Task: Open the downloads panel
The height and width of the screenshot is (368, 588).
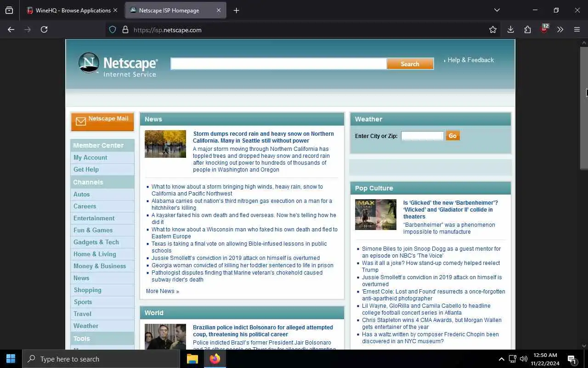Action: [510, 29]
